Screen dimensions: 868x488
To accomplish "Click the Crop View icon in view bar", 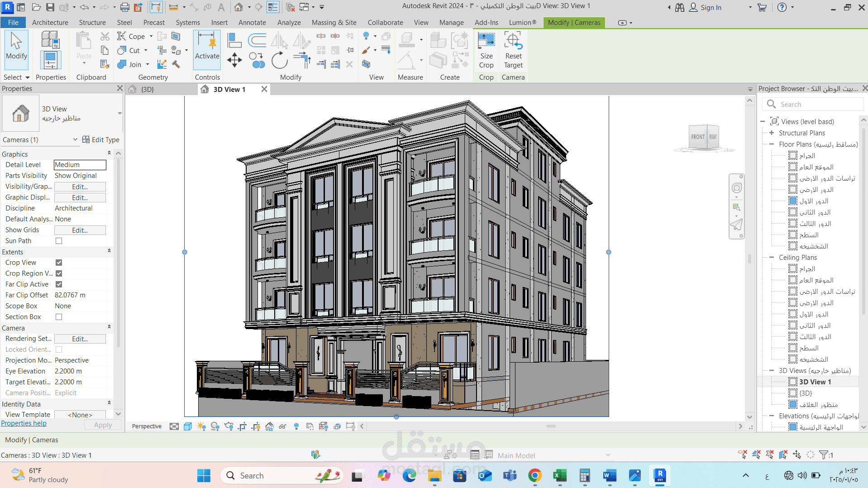I will (x=242, y=426).
